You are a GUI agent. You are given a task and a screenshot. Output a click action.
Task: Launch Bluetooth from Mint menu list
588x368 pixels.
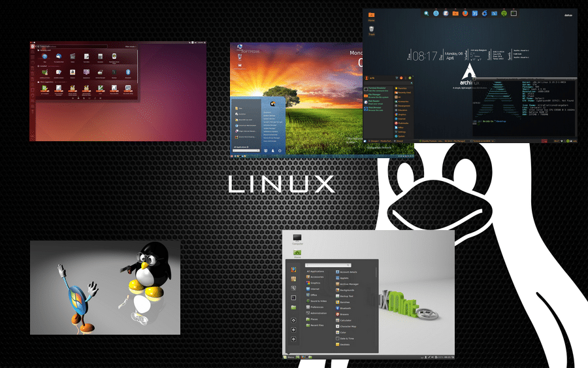[344, 309]
